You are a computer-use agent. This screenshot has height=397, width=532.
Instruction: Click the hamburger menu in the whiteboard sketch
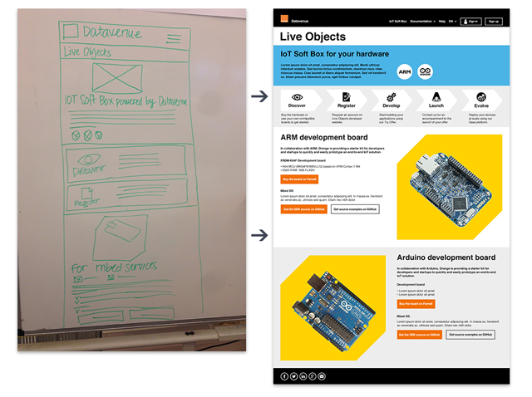coord(174,38)
